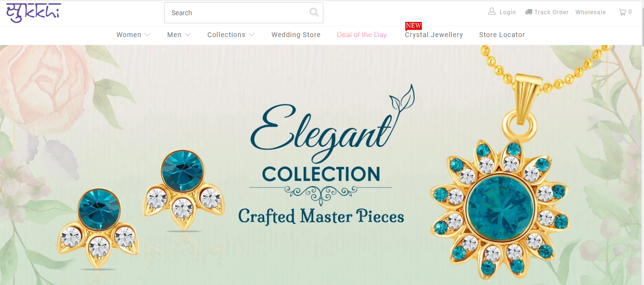Click the Track Order truck icon
The height and width of the screenshot is (285, 644).
pyautogui.click(x=528, y=12)
